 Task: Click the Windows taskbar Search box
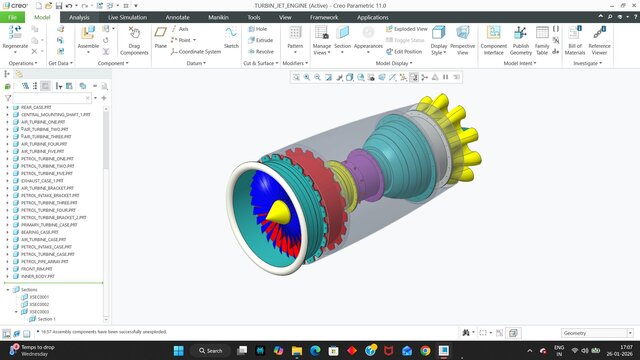[x=211, y=351]
